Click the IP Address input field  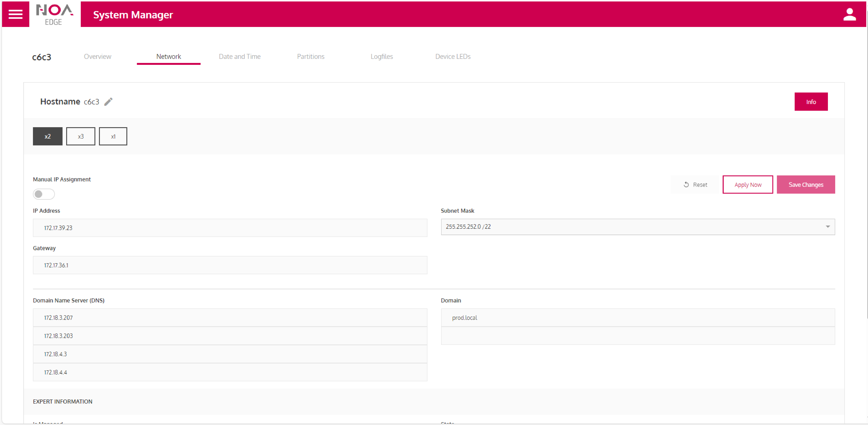pyautogui.click(x=230, y=228)
